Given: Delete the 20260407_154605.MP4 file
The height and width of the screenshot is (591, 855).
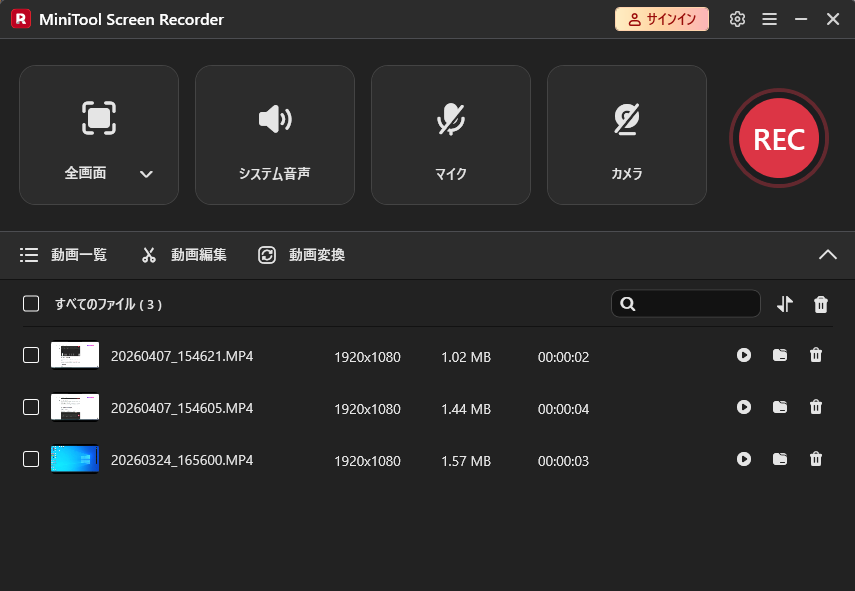Looking at the screenshot, I should [x=816, y=407].
